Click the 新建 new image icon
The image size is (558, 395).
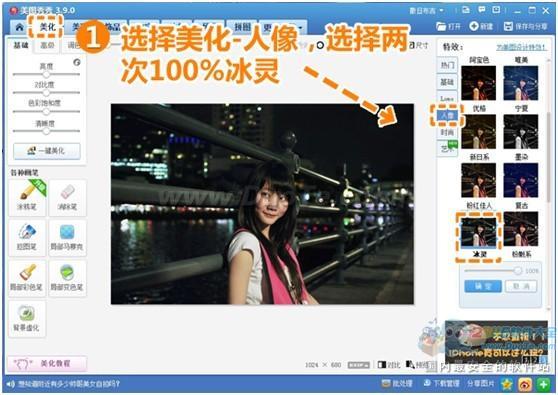473,26
